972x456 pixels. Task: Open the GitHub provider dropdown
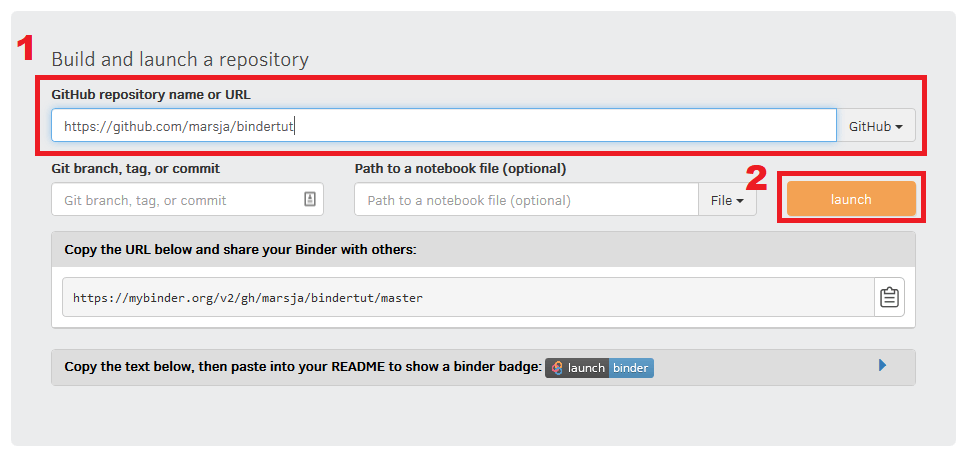[875, 126]
